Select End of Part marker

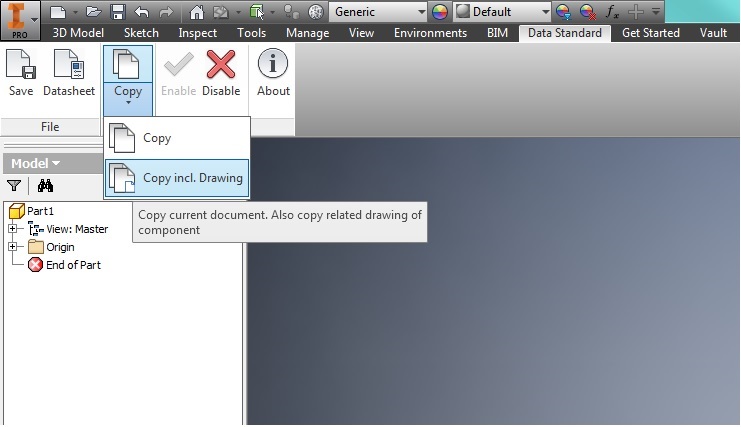pos(73,265)
